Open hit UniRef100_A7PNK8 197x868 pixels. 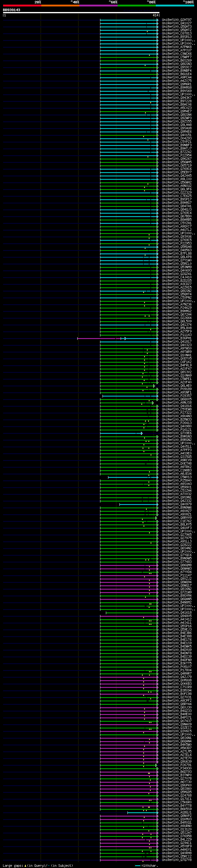click(x=176, y=47)
